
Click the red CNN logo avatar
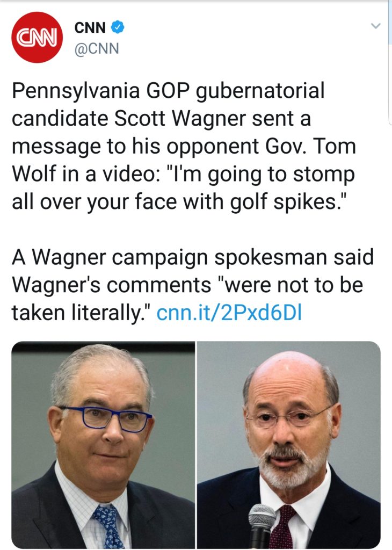click(x=38, y=37)
